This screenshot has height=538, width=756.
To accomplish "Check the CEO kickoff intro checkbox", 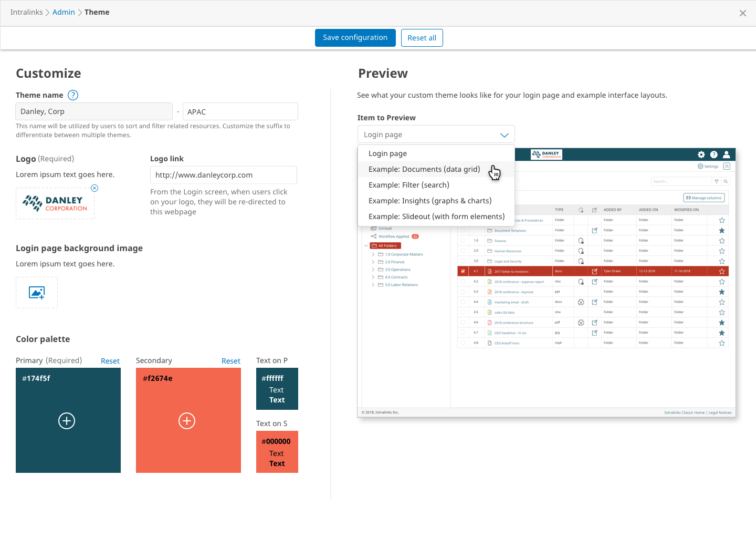I will click(463, 343).
